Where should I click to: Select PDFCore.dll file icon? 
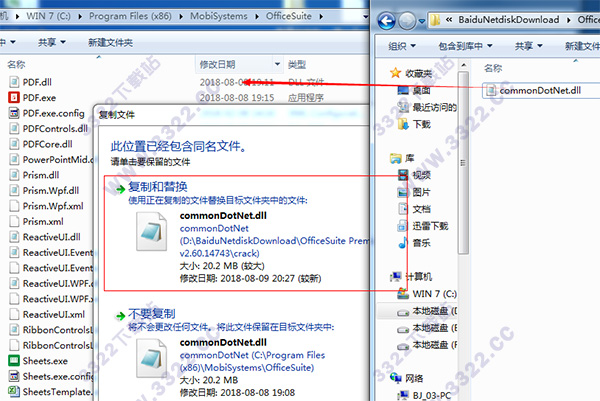coord(14,144)
